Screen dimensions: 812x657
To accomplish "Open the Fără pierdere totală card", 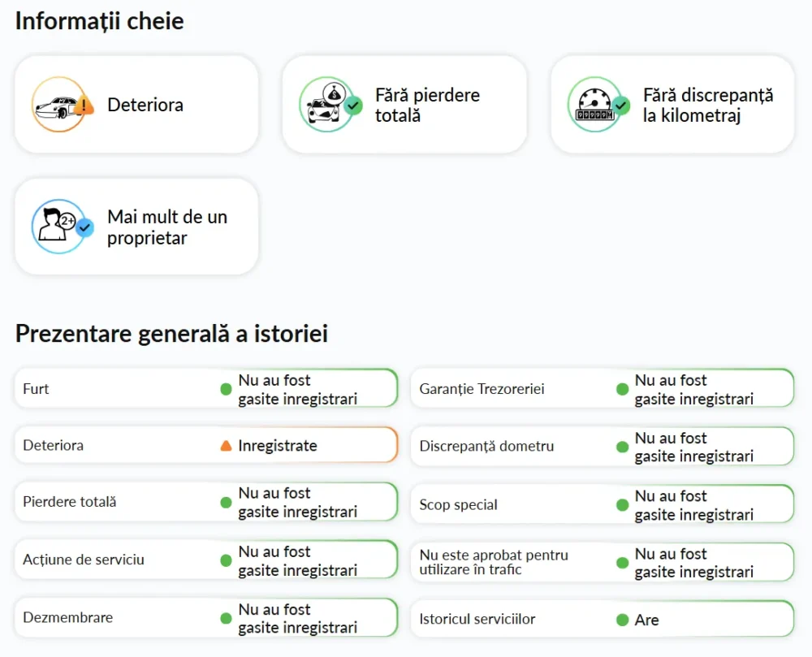I will click(x=404, y=105).
